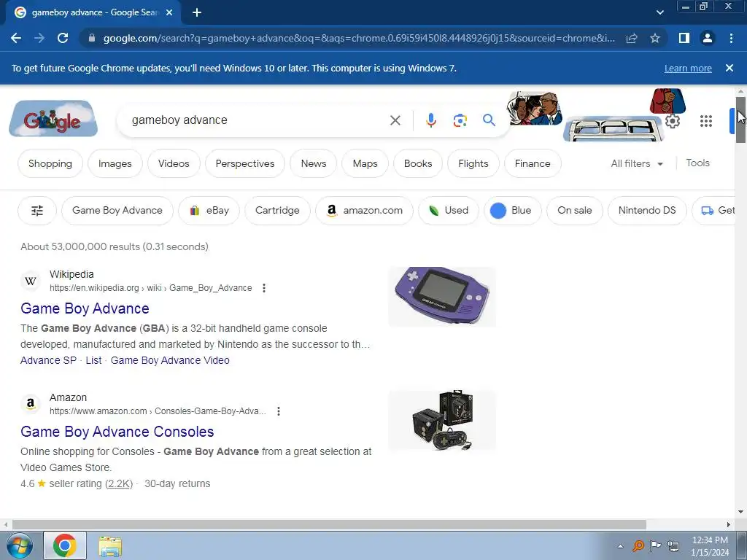This screenshot has width=747, height=560.
Task: Click the forward navigation arrow
Action: pyautogui.click(x=39, y=38)
